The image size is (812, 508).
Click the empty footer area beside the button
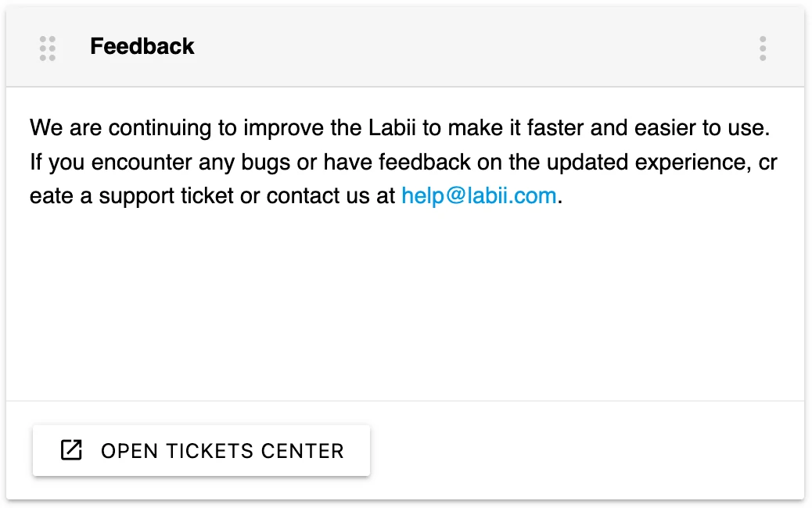click(x=587, y=450)
